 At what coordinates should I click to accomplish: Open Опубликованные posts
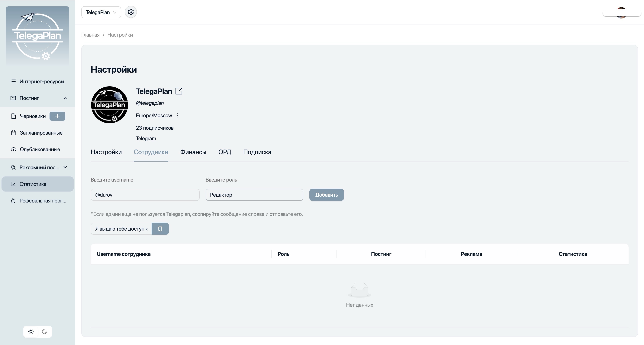(37, 149)
